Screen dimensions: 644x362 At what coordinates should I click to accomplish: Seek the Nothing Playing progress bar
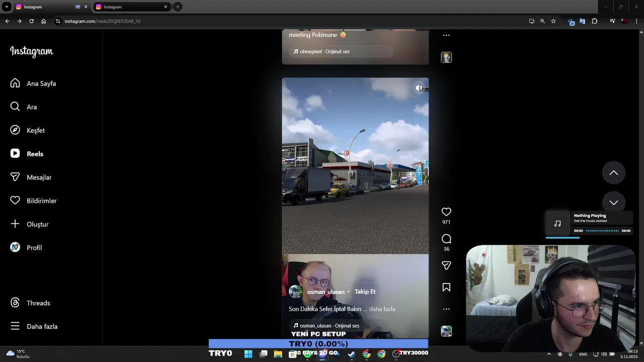coord(602,231)
